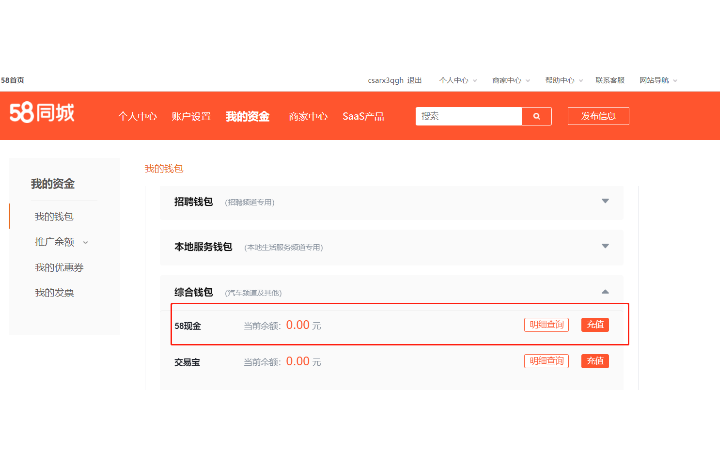
Task: Go to 58首页 link
Action: pos(12,80)
